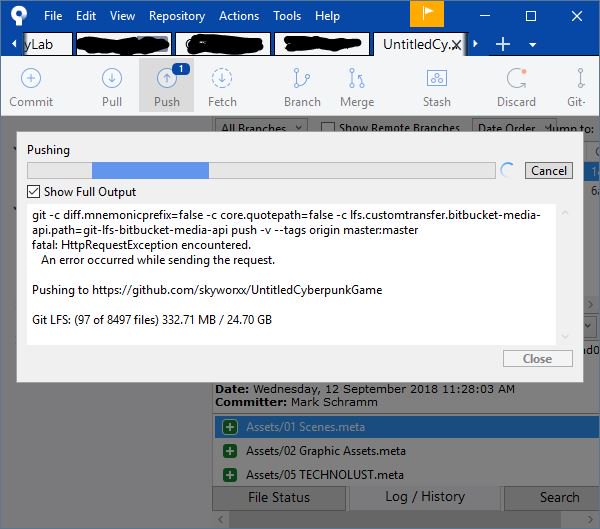Close the UntitledCy tab with its X

click(x=456, y=45)
